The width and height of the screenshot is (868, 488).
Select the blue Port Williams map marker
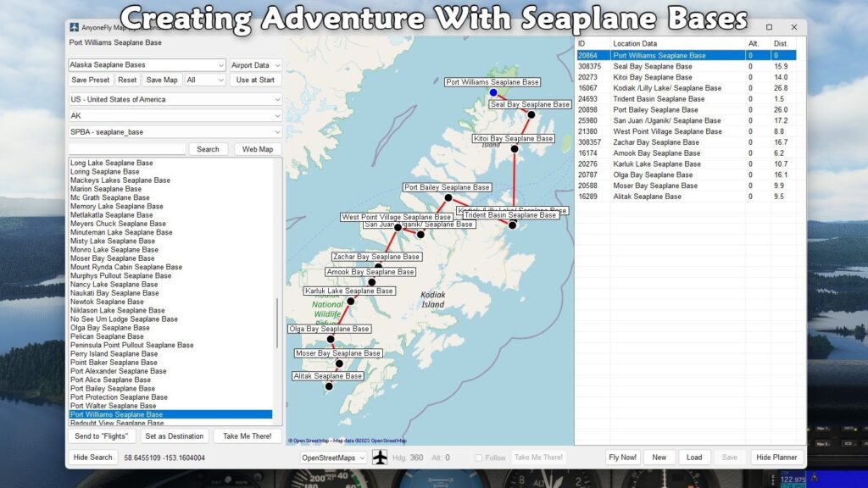tap(493, 92)
